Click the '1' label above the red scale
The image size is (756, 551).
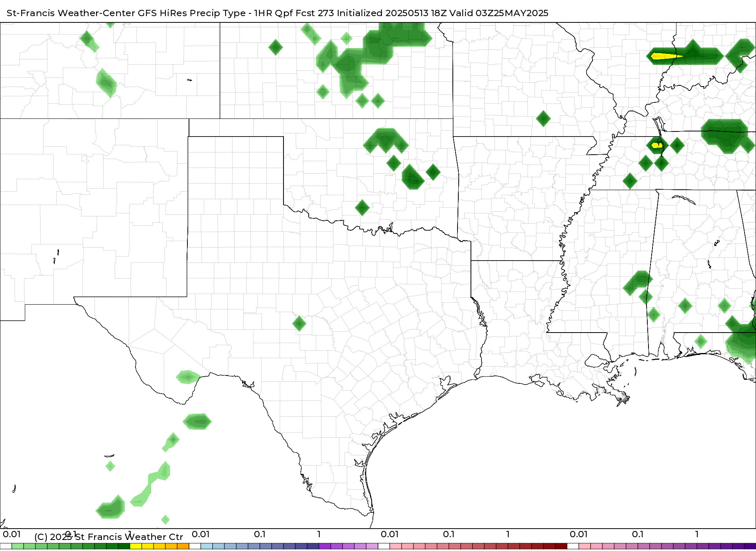(x=508, y=534)
